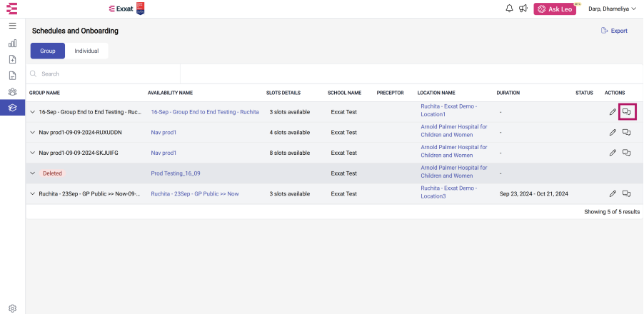Open comments for Nav prod1-09-09-2024-RUXUDDN row
Viewport: 644px width, 314px height.
pyautogui.click(x=626, y=132)
